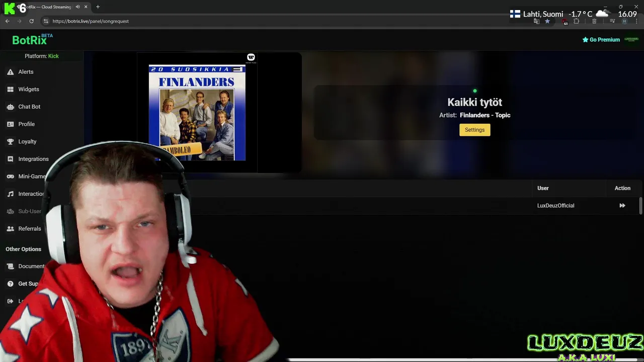The height and width of the screenshot is (362, 644).
Task: Go back with browser back arrow
Action: (x=8, y=21)
